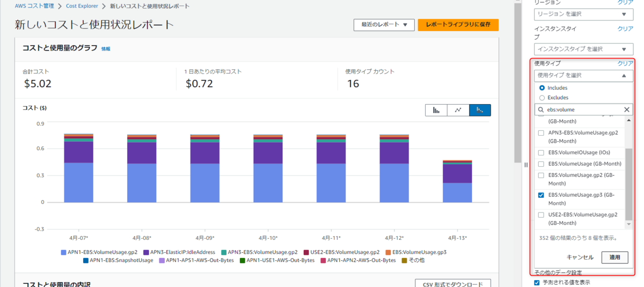The width and height of the screenshot is (644, 287).
Task: Clear the 使用タイプ filter
Action: point(625,63)
